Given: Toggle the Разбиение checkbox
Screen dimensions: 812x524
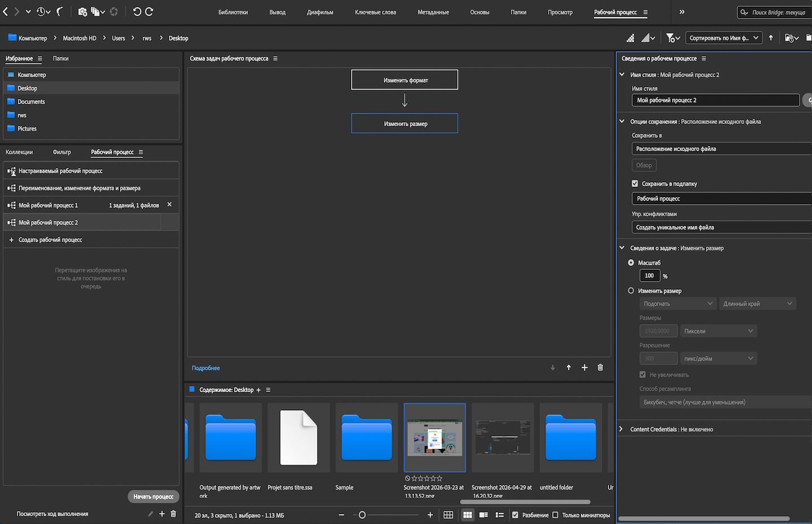Looking at the screenshot, I should pyautogui.click(x=515, y=515).
